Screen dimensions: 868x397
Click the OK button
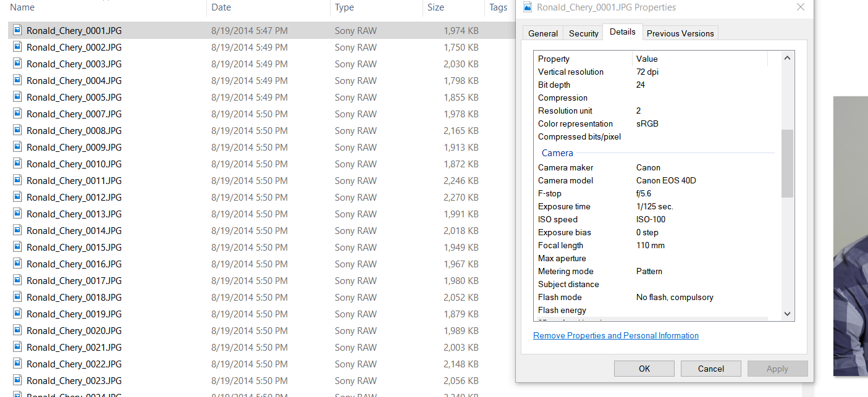(x=644, y=368)
